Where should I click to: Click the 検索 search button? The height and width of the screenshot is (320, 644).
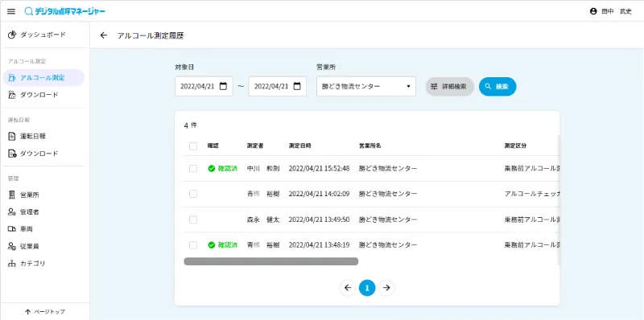tap(497, 87)
